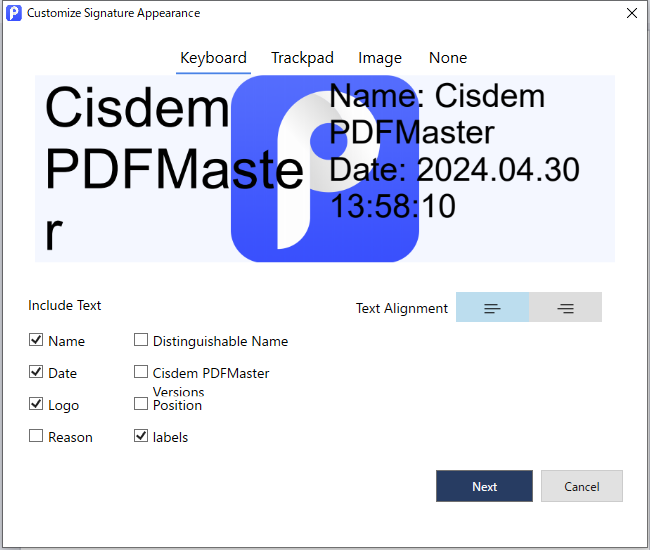Disable the Logo checkbox
650x550 pixels.
coord(36,404)
